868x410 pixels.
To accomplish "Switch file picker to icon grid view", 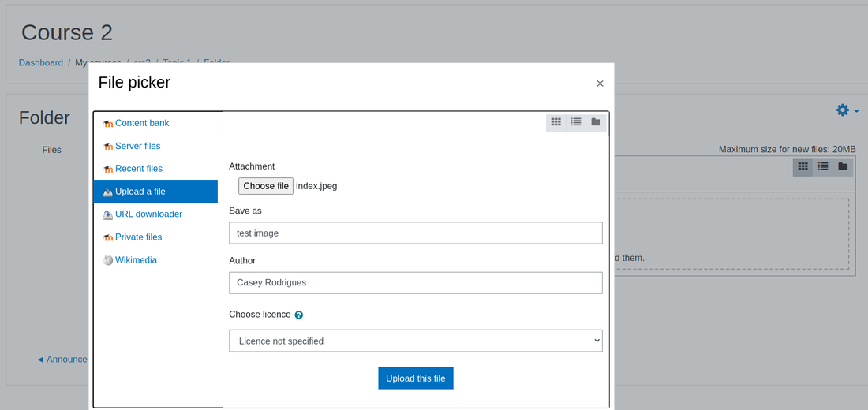I will (556, 122).
